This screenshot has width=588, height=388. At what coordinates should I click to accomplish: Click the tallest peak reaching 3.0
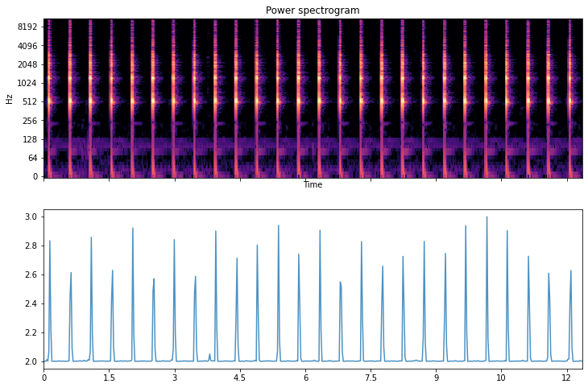point(487,217)
